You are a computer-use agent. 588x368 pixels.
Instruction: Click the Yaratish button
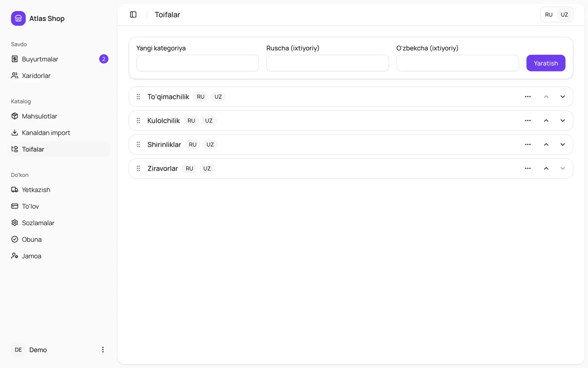pos(546,63)
